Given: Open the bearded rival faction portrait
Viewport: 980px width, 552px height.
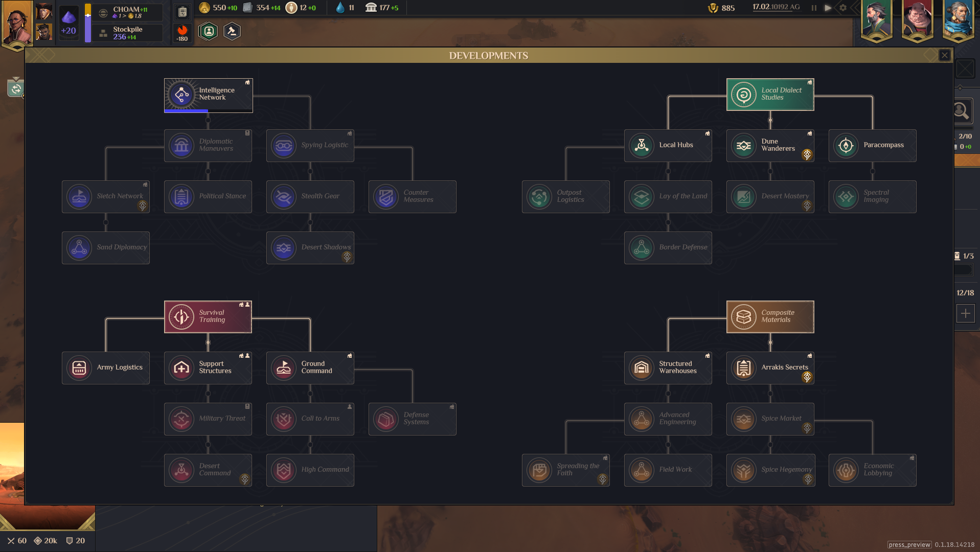Looking at the screenshot, I should pos(876,20).
